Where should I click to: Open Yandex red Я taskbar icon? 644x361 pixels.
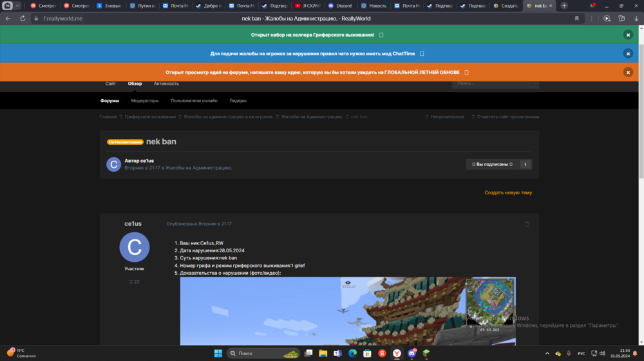pyautogui.click(x=382, y=353)
